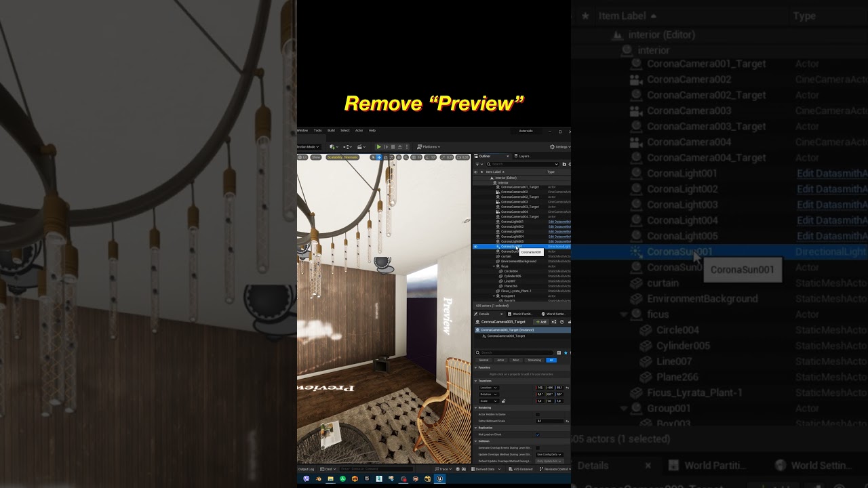
Task: Switch to the Layers tab
Action: point(521,156)
